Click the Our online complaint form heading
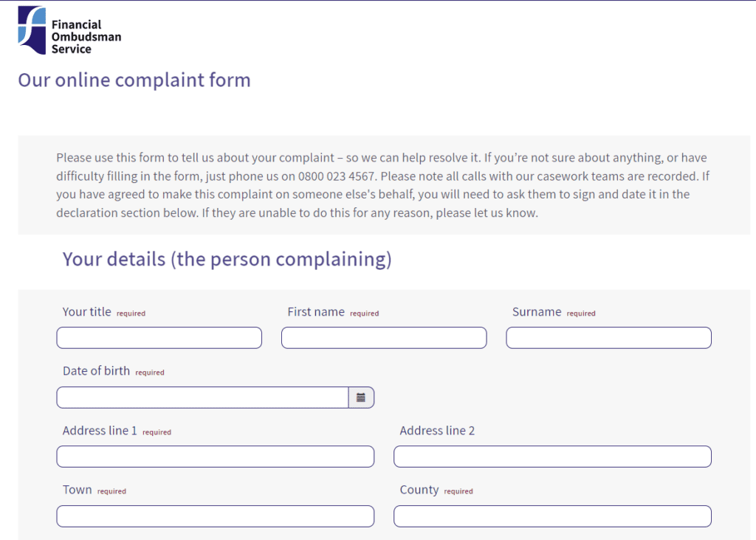756x540 pixels. pyautogui.click(x=134, y=80)
